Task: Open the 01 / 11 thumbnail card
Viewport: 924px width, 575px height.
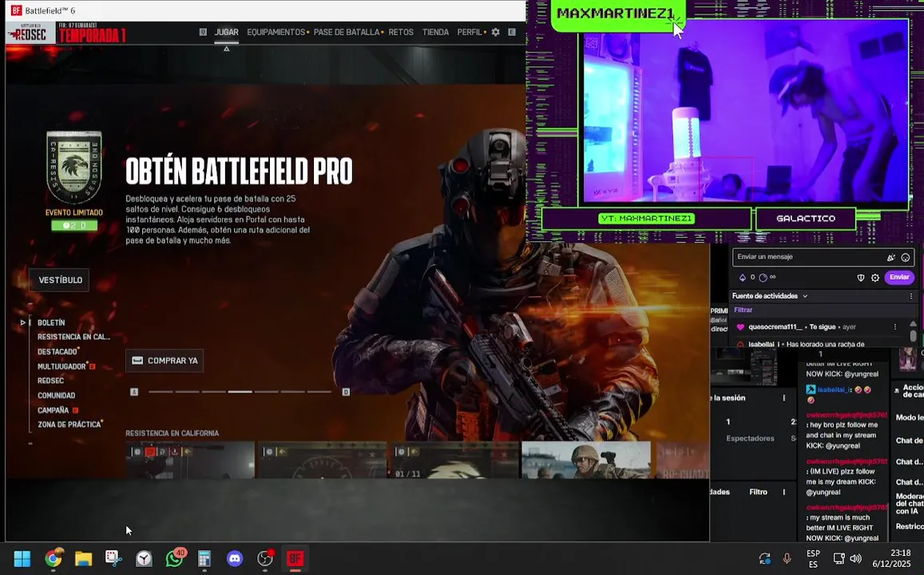Action: pos(454,459)
